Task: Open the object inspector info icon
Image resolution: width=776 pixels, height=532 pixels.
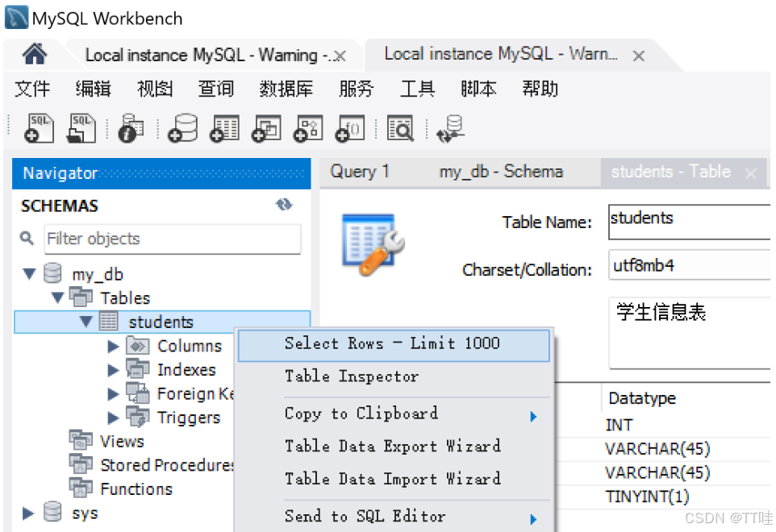Action: pyautogui.click(x=131, y=128)
